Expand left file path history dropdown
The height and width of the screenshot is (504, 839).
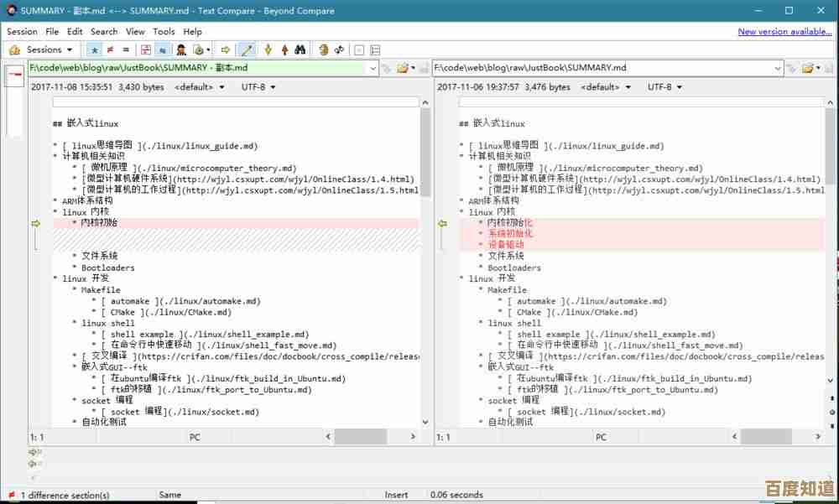370,67
